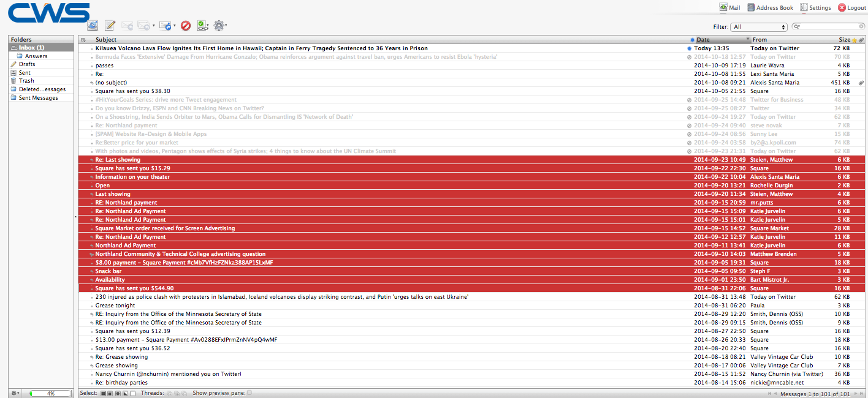This screenshot has width=868, height=398.
Task: Expand the search options magnifier dropdown
Action: [797, 27]
